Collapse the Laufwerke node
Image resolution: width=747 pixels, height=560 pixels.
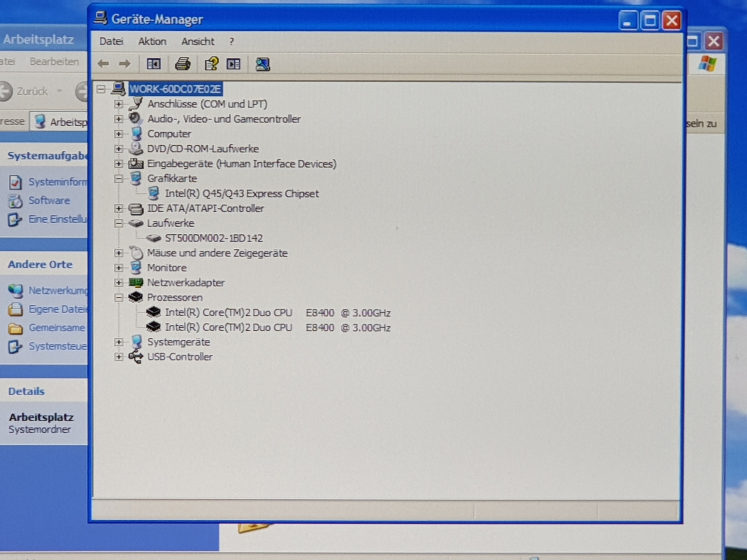pyautogui.click(x=119, y=224)
